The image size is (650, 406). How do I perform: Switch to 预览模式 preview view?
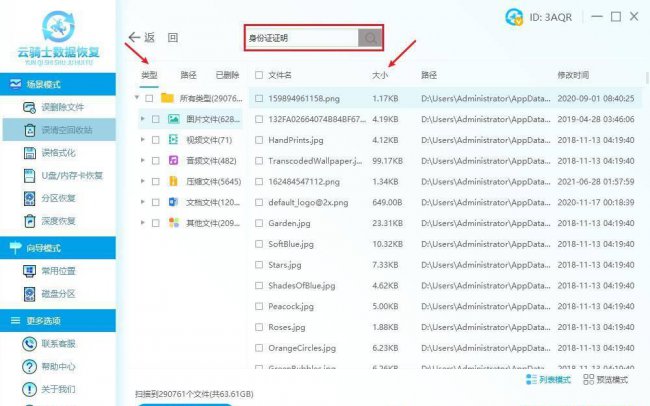(606, 379)
